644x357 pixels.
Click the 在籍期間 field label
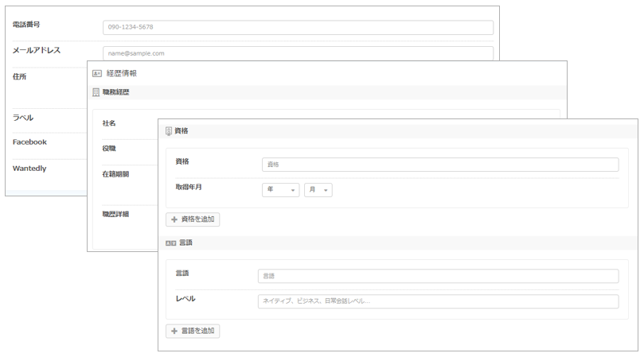click(115, 174)
